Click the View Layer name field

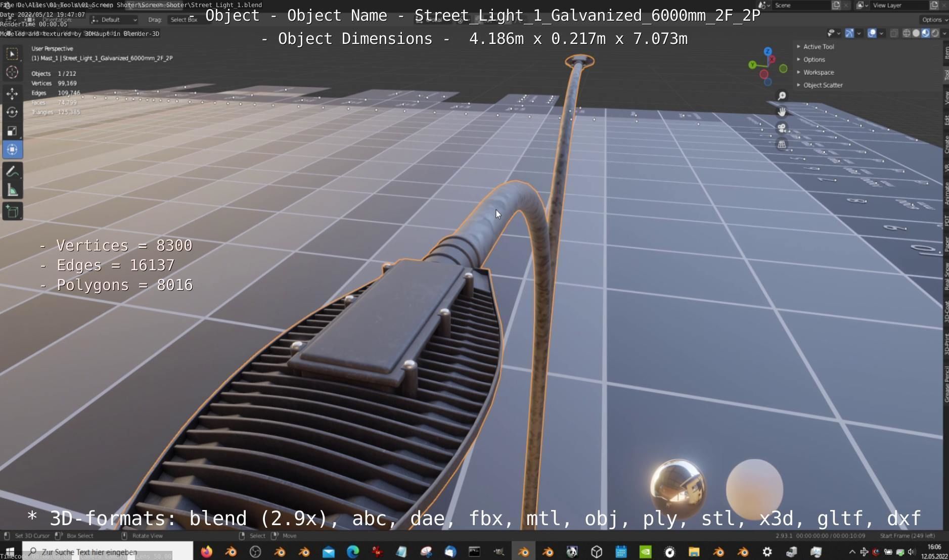pyautogui.click(x=899, y=5)
